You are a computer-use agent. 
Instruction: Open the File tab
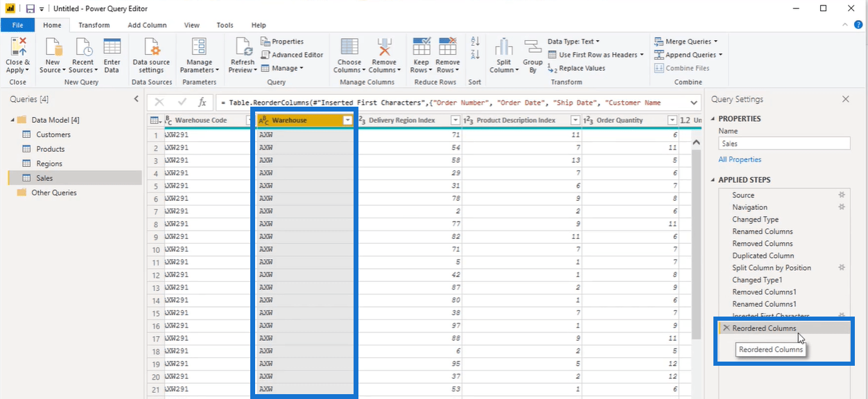pyautogui.click(x=17, y=25)
